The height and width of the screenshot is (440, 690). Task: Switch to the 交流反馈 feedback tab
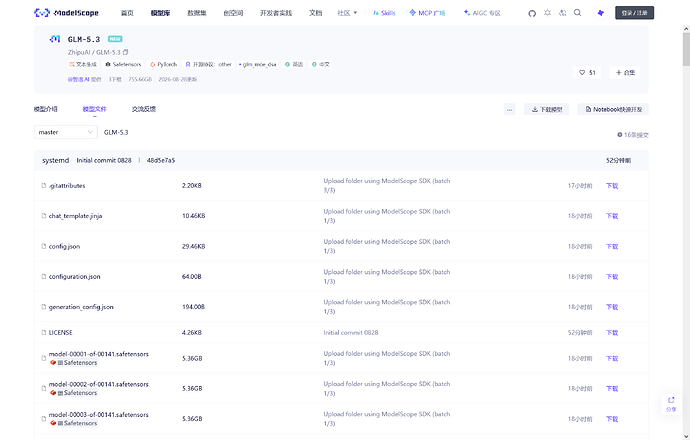click(144, 109)
